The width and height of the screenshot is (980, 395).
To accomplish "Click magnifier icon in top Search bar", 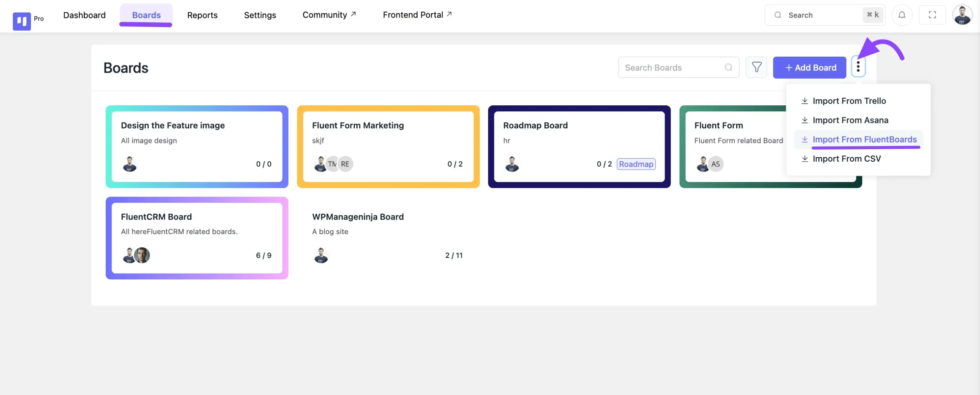I will tap(777, 15).
